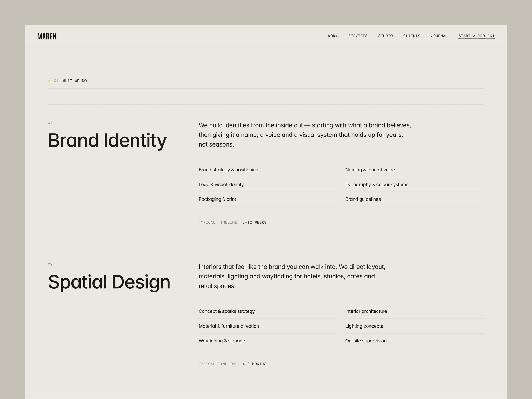
Task: Click the 8–12 Weeks timeline value
Action: tap(254, 222)
